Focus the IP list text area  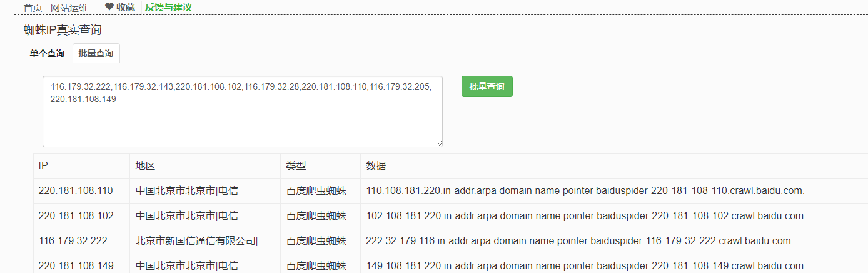tap(243, 111)
